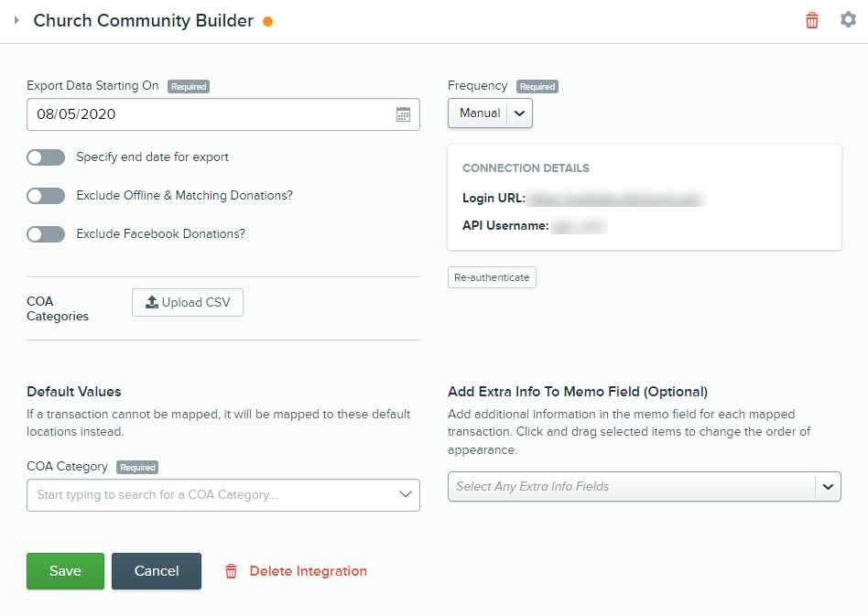Click the Login URL label
Viewport: 868px width, 616px height.
[494, 198]
